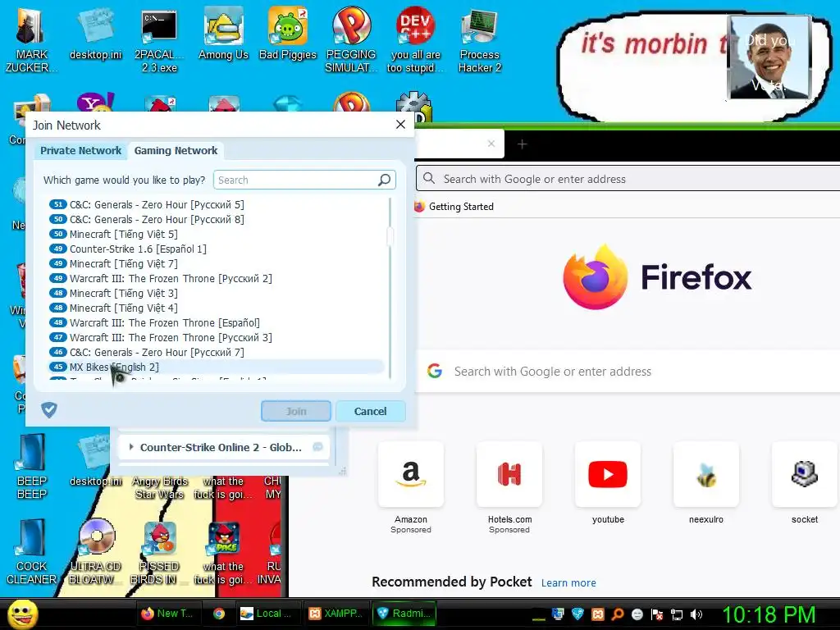Open Getting Started bookmark in Firefox
Screen dimensions: 840x630
pyautogui.click(x=454, y=206)
